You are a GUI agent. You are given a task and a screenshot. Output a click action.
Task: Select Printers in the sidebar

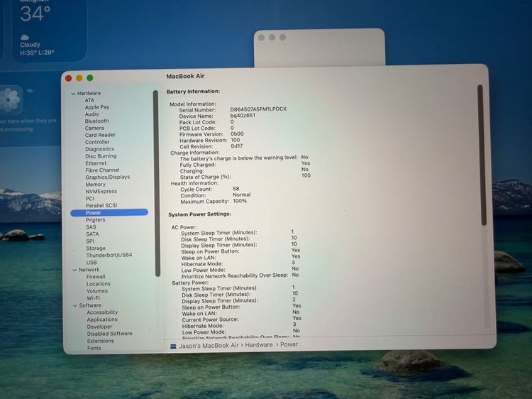click(95, 219)
